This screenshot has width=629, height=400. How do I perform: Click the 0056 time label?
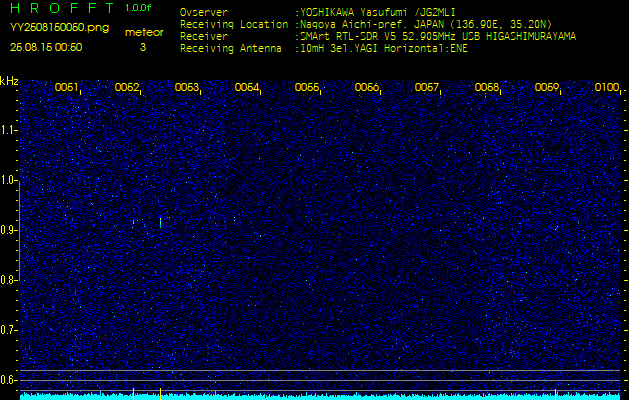pos(367,87)
